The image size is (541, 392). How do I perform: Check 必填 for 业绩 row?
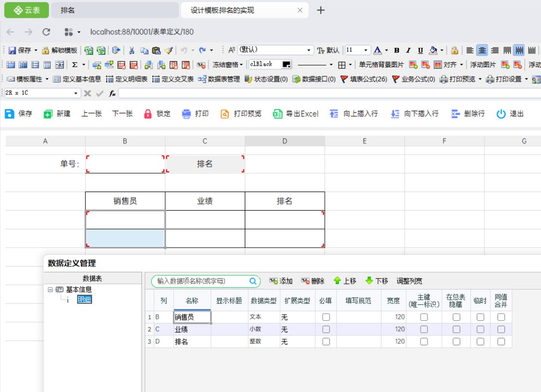coord(326,329)
